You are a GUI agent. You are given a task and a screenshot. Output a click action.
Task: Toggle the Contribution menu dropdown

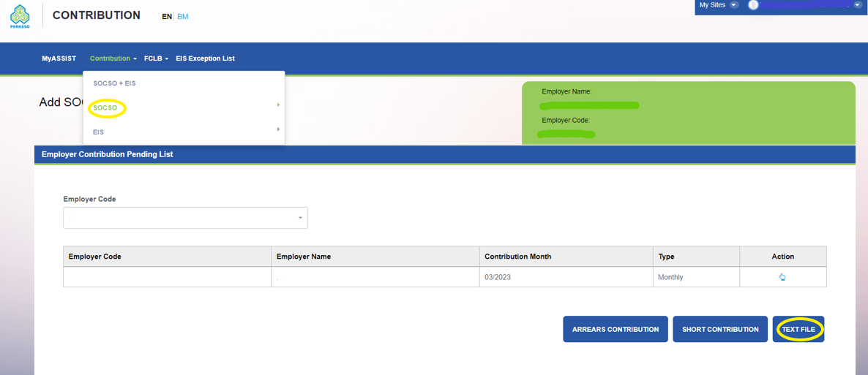(x=113, y=58)
